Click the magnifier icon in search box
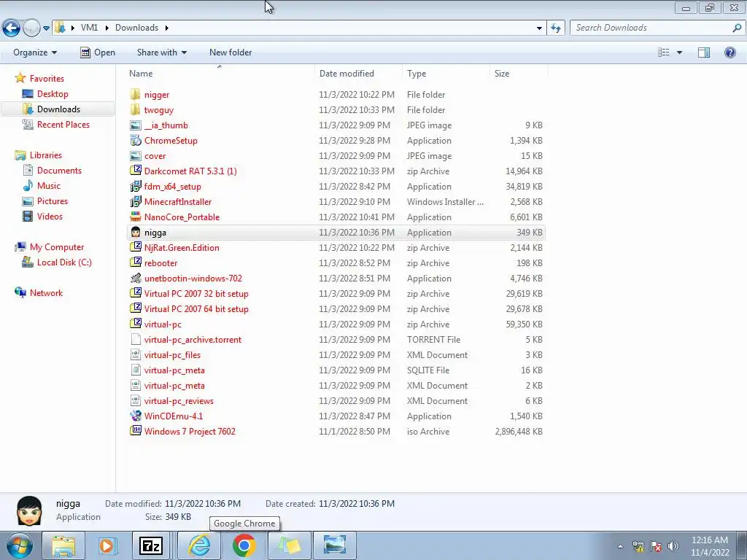Screen dimensions: 747x560 737,28
